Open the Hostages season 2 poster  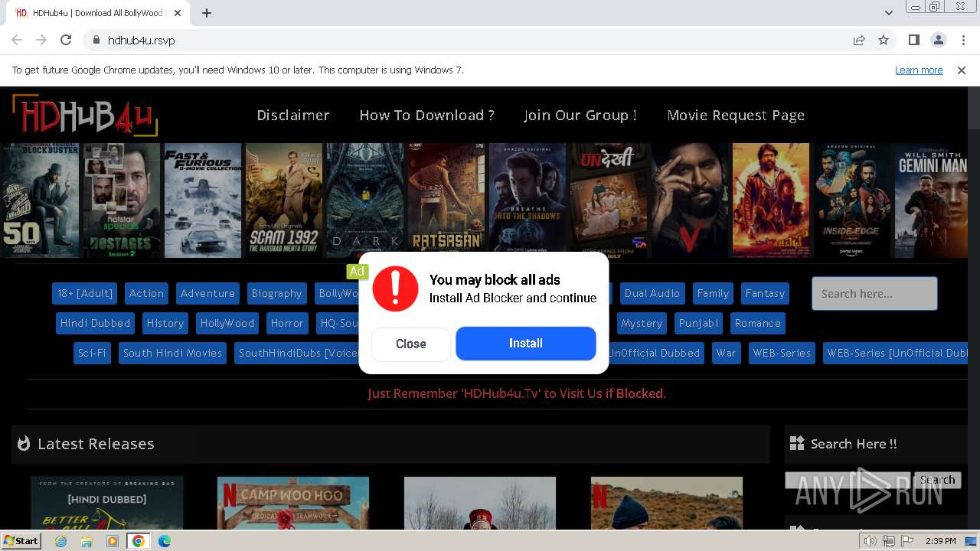point(121,201)
